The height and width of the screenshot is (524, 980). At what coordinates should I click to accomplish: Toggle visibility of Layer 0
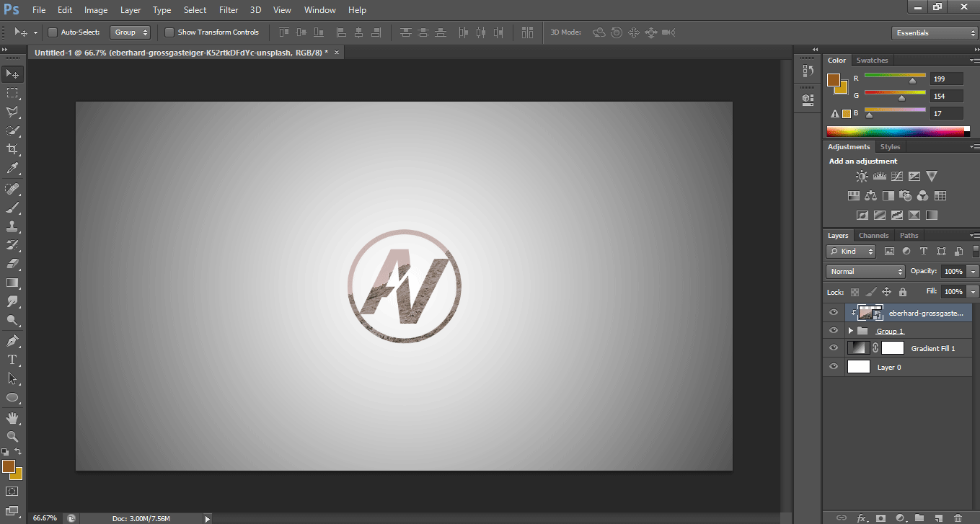pos(833,366)
